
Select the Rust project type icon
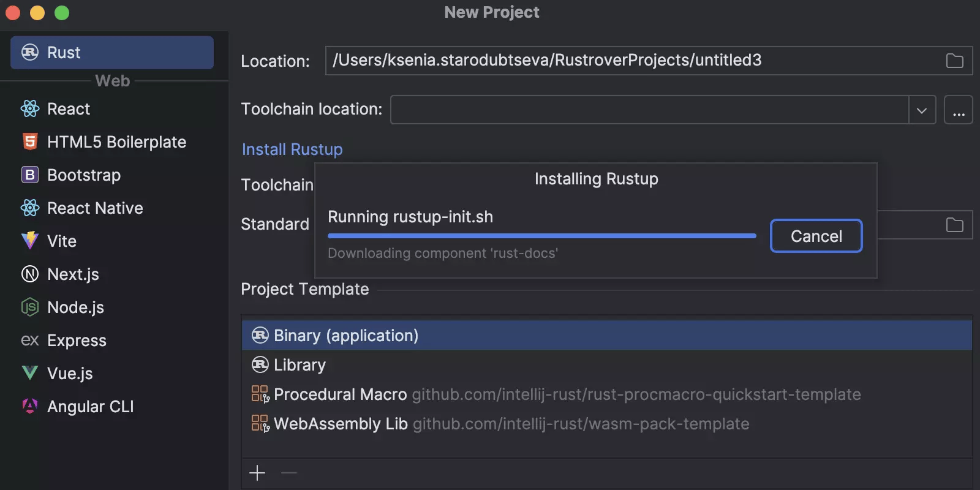point(30,53)
